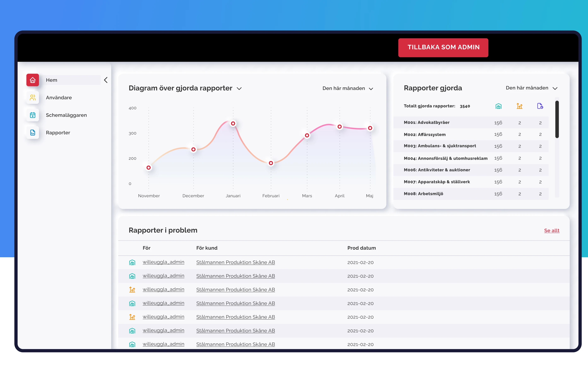Open Stålmannen Produktion Skåne AB in fifth row

click(x=235, y=317)
